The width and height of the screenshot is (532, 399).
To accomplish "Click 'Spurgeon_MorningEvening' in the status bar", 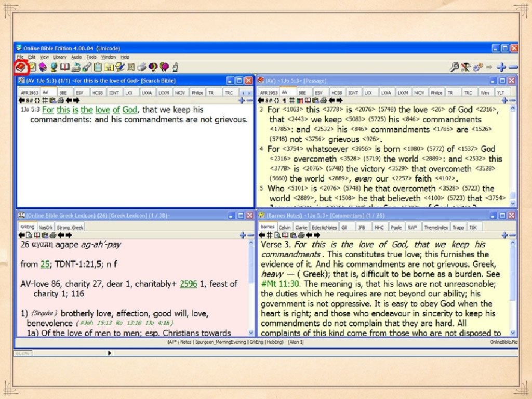I will coord(220,342).
